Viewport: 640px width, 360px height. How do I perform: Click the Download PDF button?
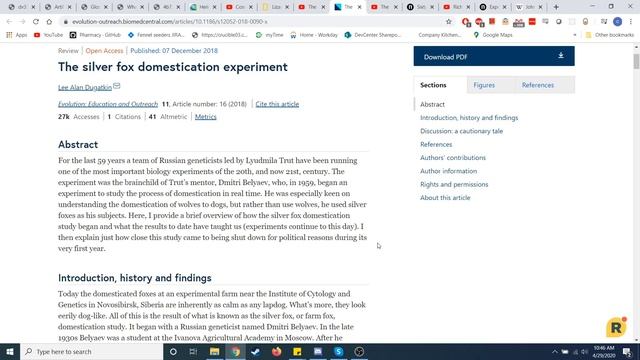(x=494, y=56)
